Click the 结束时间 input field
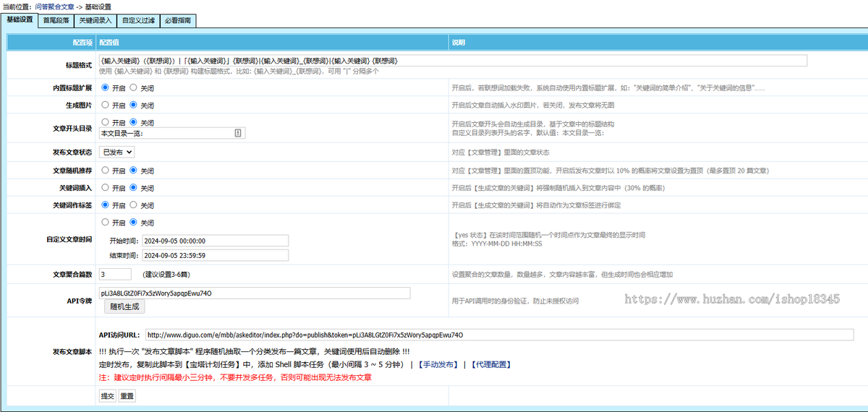Viewport: 868px width, 412px height. (x=216, y=255)
